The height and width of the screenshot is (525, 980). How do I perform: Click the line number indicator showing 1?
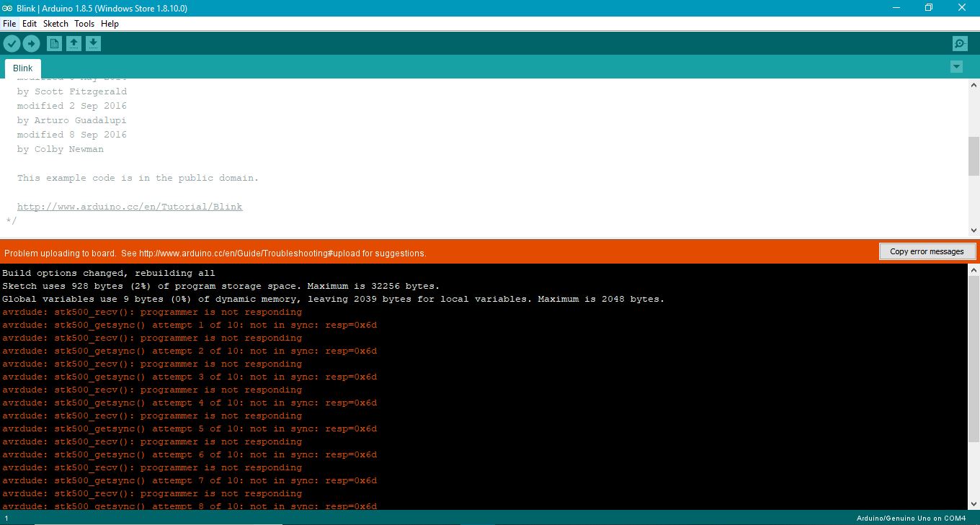pos(6,517)
